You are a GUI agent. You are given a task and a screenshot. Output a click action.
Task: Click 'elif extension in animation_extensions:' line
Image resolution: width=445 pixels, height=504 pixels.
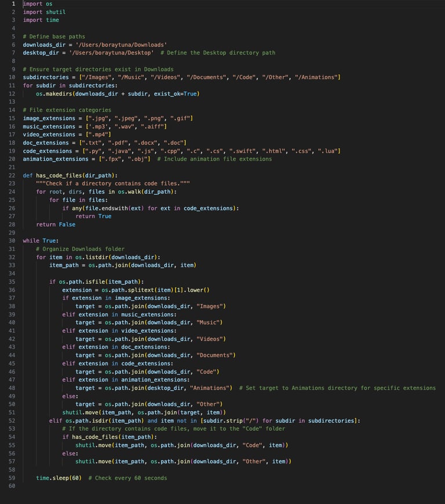click(x=126, y=380)
